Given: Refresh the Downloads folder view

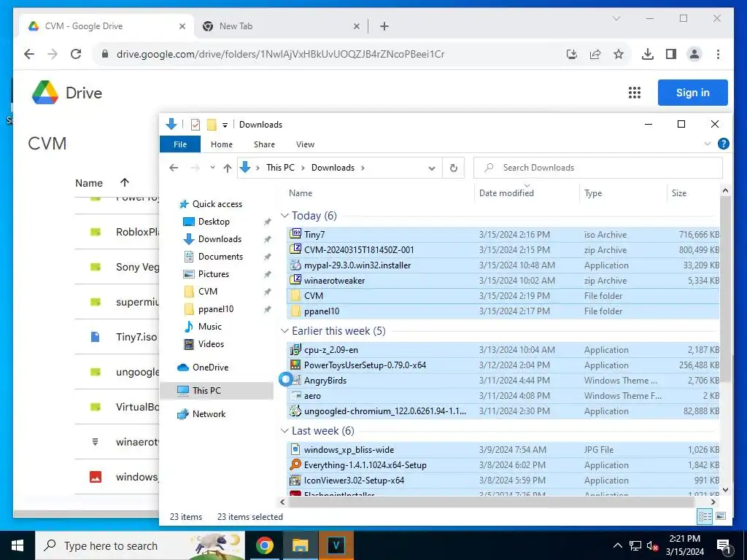Looking at the screenshot, I should 454,168.
